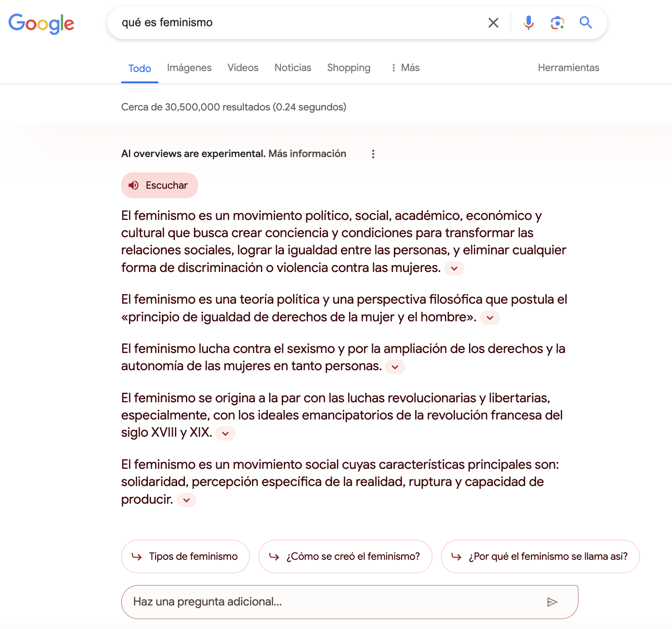The height and width of the screenshot is (629, 672).
Task: Select '¿Cómo se creó el feminismo?' suggestion
Action: pyautogui.click(x=345, y=557)
